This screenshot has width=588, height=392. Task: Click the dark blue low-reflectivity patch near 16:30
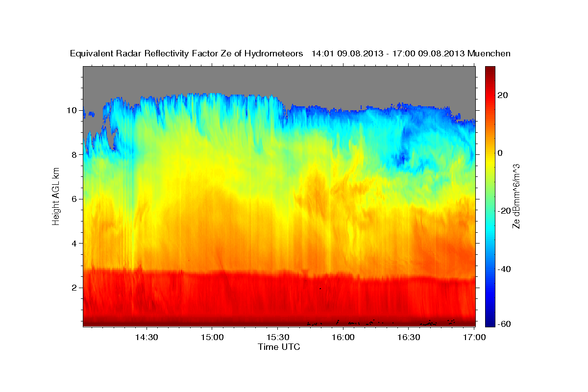coord(403,158)
